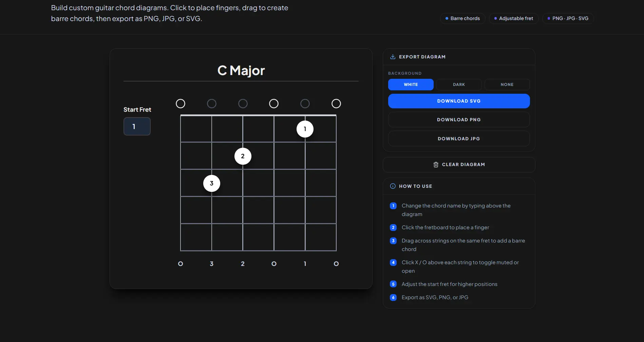644x342 pixels.
Task: Click finger dot 2 on the fretboard
Action: click(x=243, y=156)
